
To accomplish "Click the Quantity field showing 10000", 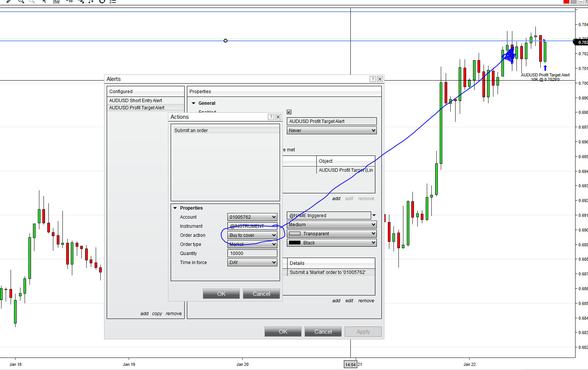I will pyautogui.click(x=252, y=253).
